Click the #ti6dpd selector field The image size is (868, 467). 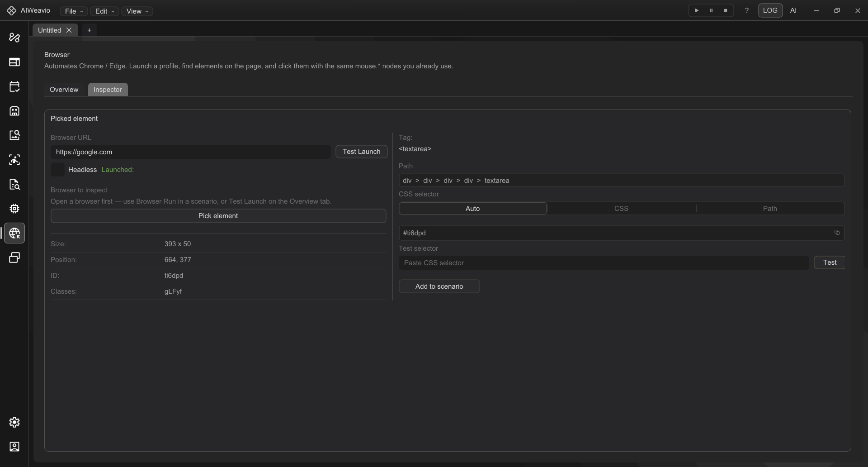point(622,233)
